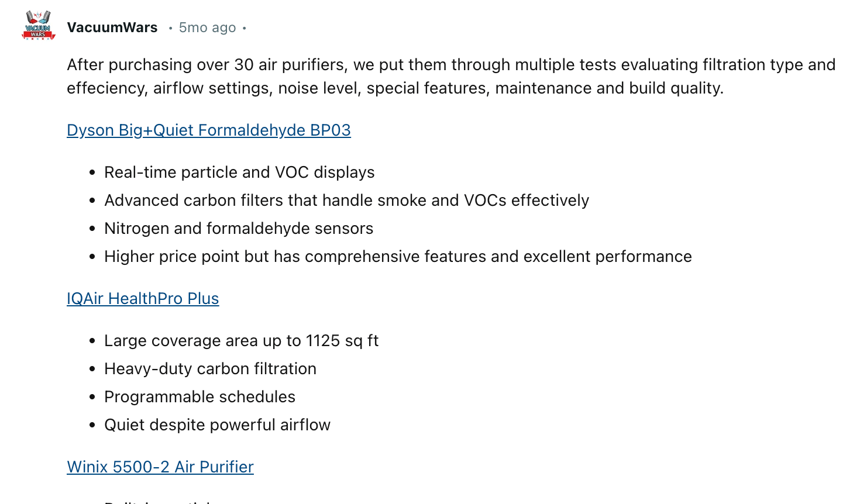Click the "Programmable schedules" bullet text
This screenshot has width=860, height=504.
coord(199,396)
